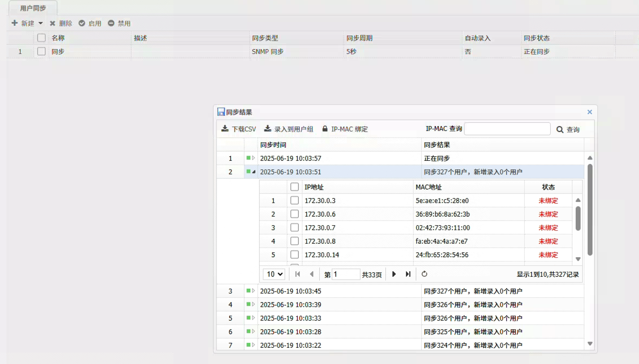Viewport: 639px width, 364px height.
Task: Click the IP-MAC 查询 input field
Action: pos(507,129)
